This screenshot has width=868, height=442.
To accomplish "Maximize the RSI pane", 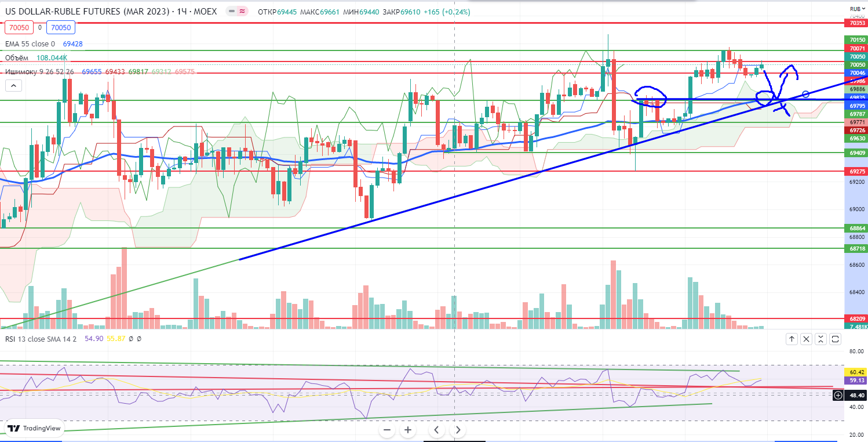I will tap(835, 339).
